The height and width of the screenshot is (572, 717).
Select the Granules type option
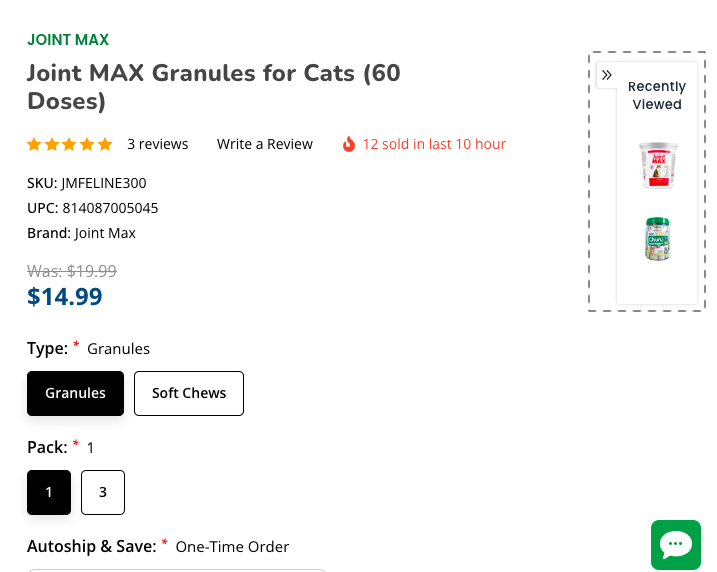(x=75, y=393)
